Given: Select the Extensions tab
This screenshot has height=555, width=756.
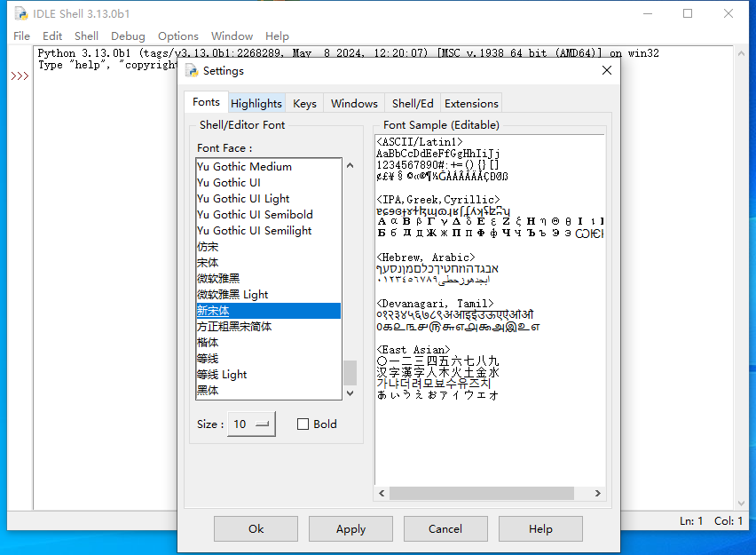Looking at the screenshot, I should [x=471, y=104].
